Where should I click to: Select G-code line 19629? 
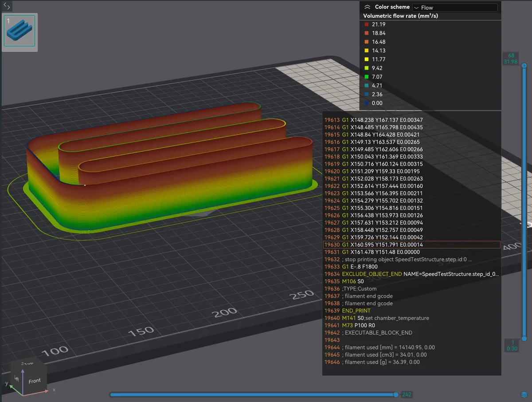coord(411,237)
